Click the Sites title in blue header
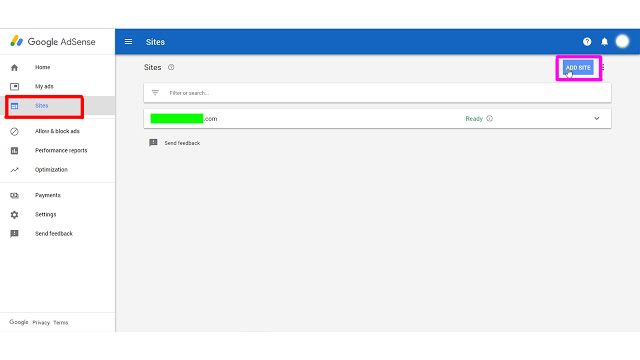Screen dimensions: 640x360 point(156,42)
